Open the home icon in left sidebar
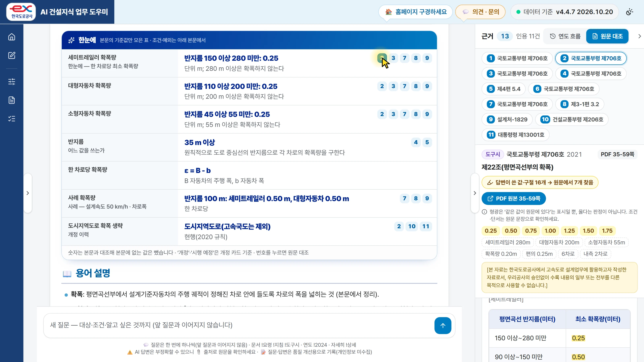 11,37
